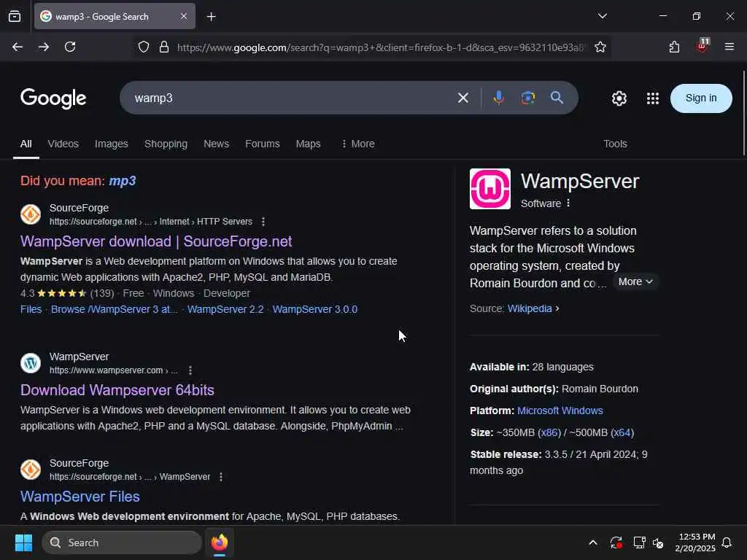Select the All results tab
The width and height of the screenshot is (747, 560).
(26, 144)
